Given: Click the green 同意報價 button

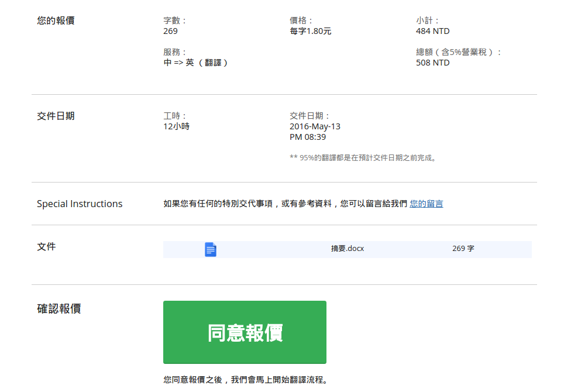Looking at the screenshot, I should (245, 332).
